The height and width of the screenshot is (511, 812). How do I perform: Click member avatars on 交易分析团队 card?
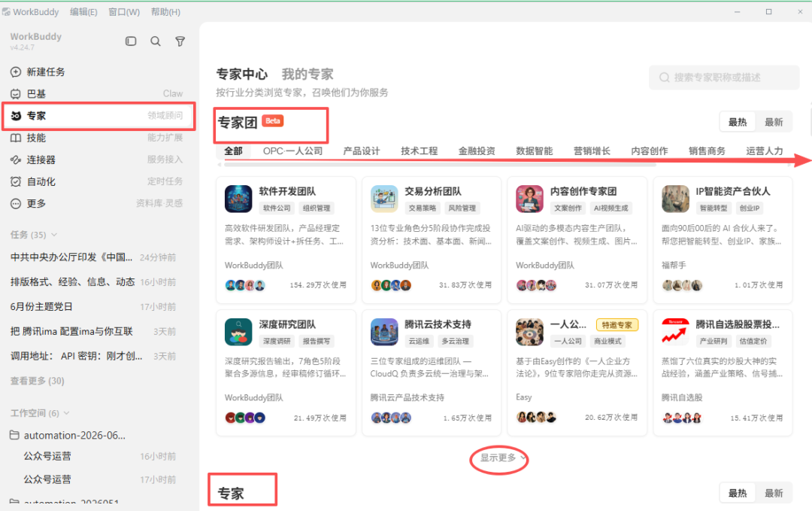[x=391, y=285]
